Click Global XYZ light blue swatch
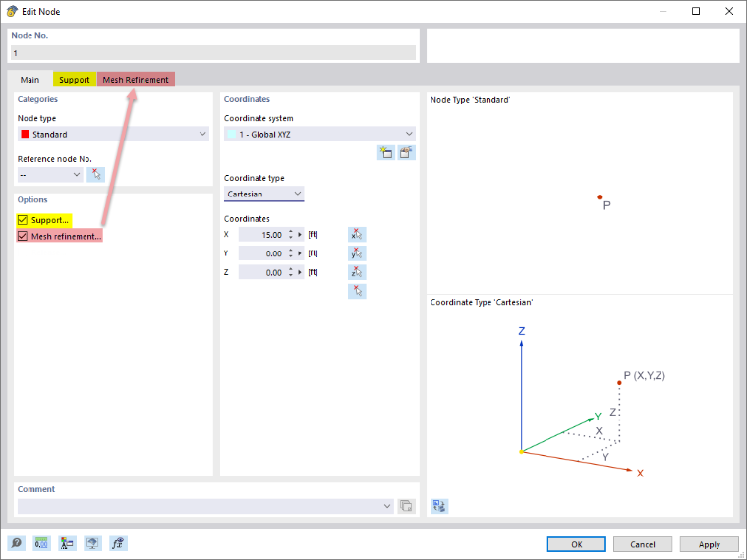The width and height of the screenshot is (747, 560). click(232, 134)
